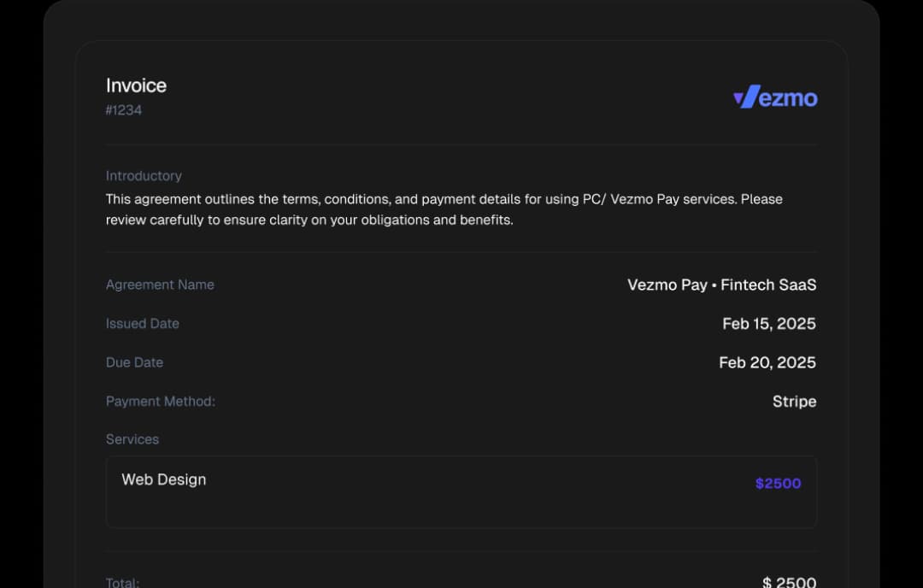Screen dimensions: 923x588
Task: Open invoice number #1234
Action: pos(123,109)
